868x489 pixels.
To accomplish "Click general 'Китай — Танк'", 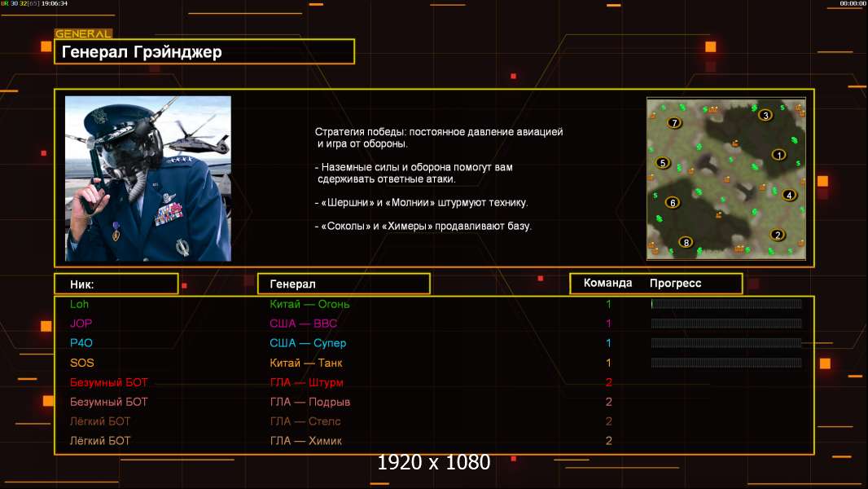I will click(305, 363).
